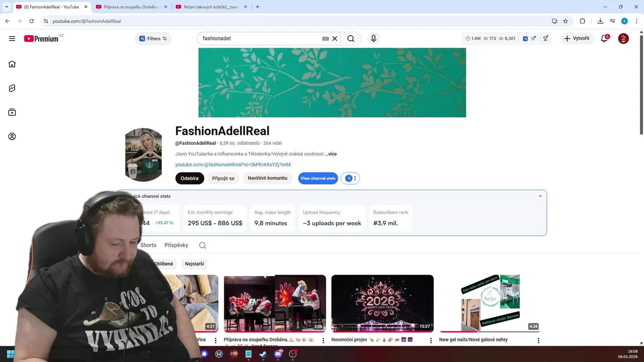Viewport: 644px width, 362px height.
Task: Open the youtube.com/@fashionadellreal channel link
Action: click(233, 164)
